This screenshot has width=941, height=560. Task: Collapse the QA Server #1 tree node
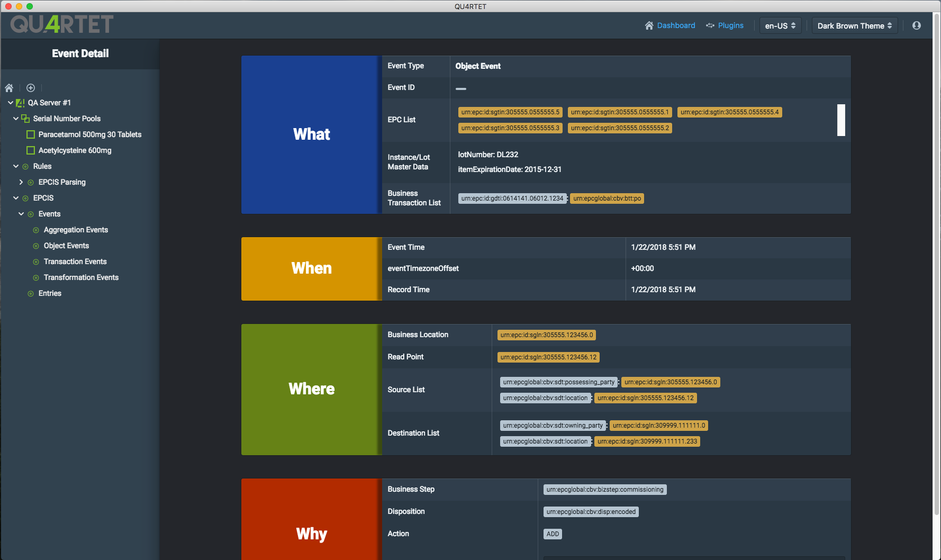tap(11, 103)
